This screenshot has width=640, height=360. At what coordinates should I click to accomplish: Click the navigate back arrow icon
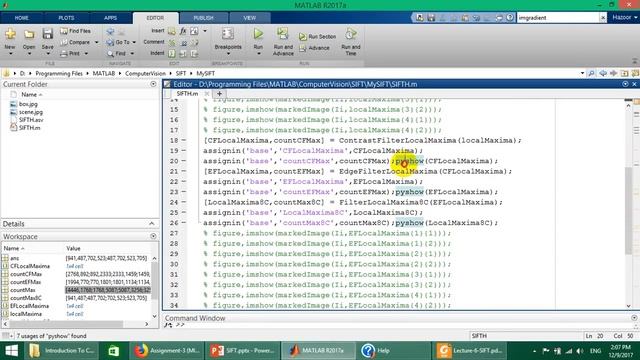point(110,31)
